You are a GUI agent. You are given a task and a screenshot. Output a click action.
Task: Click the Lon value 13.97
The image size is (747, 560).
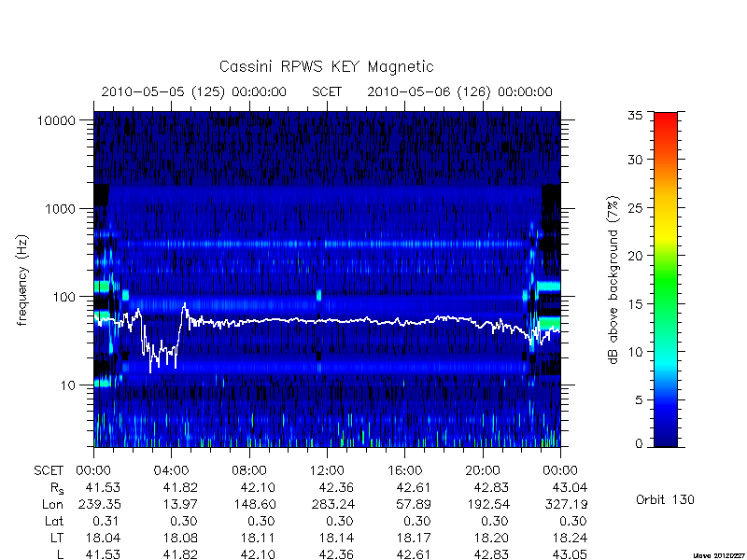click(179, 504)
